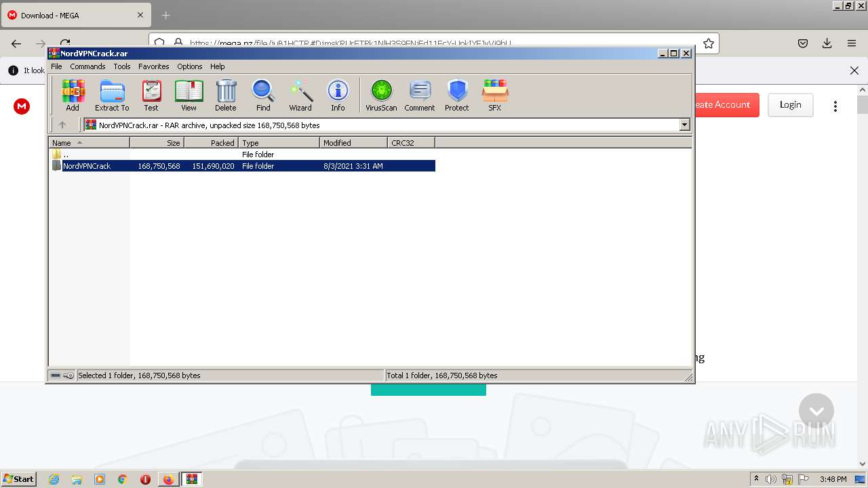Click the 168,750,568 size value
The image size is (868, 488).
point(159,166)
